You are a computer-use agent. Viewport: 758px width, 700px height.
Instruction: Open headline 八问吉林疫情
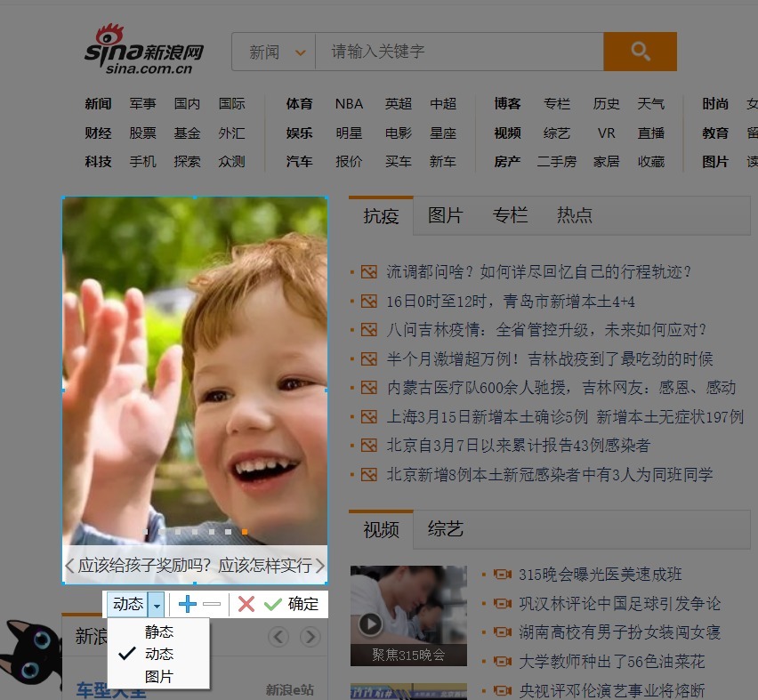click(x=546, y=330)
